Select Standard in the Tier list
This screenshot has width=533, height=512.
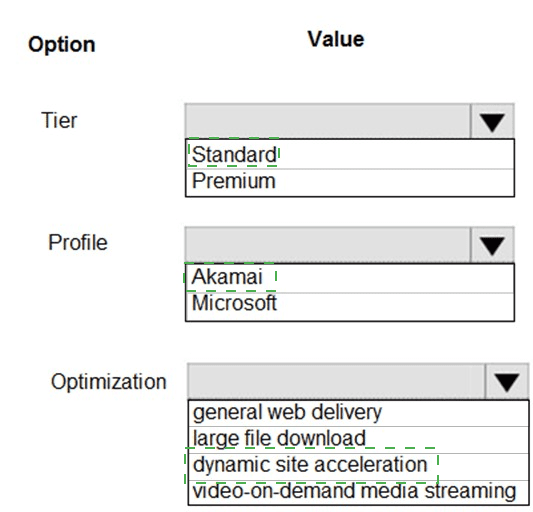pos(350,154)
